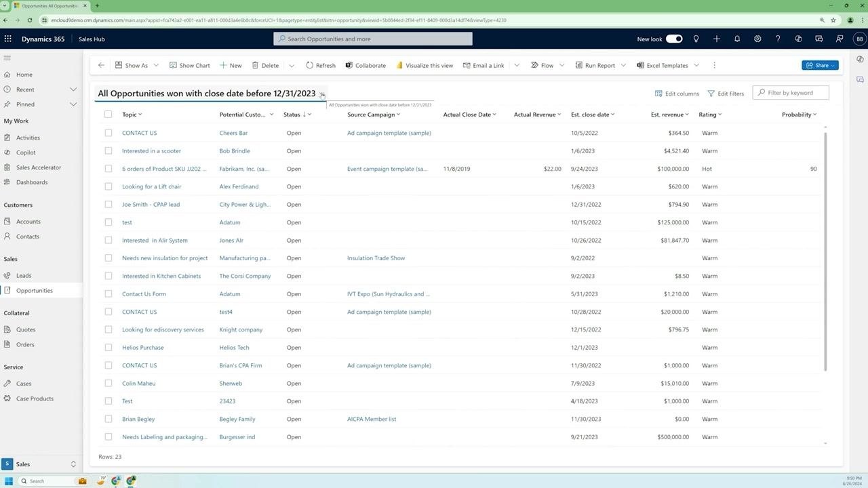Expand the Recent section in sidebar
The width and height of the screenshot is (868, 488).
pos(73,89)
